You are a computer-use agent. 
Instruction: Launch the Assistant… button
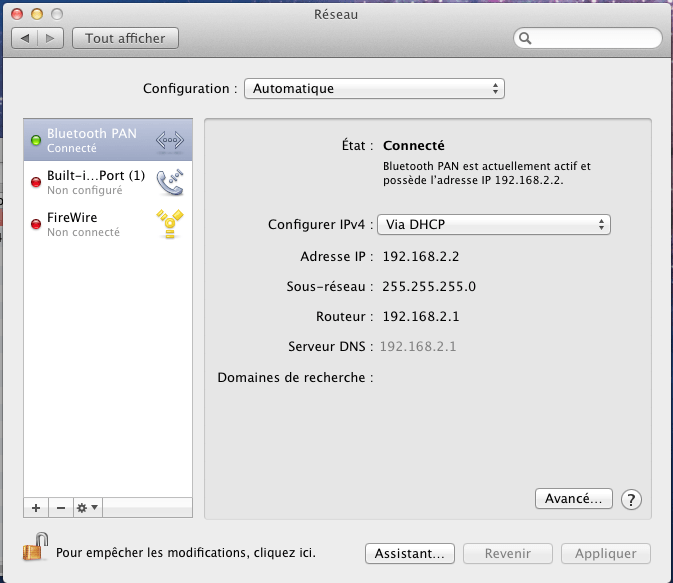point(410,553)
